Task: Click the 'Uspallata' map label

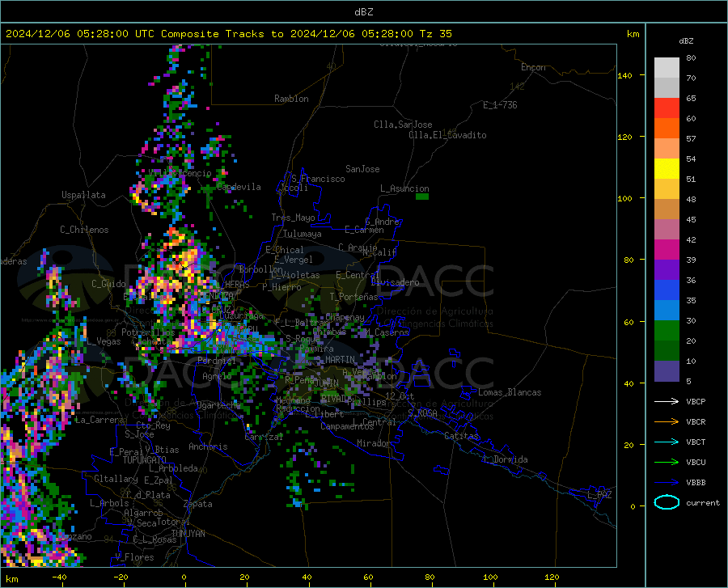Action: point(83,195)
